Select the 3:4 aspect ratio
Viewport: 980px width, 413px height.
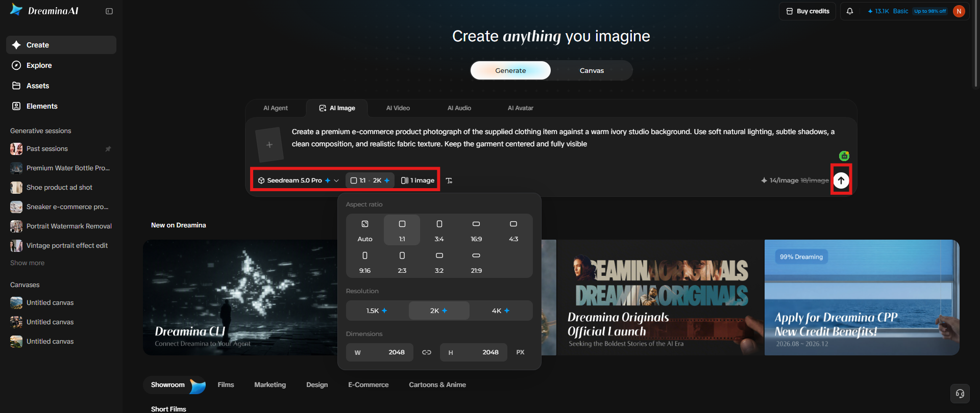pyautogui.click(x=439, y=230)
